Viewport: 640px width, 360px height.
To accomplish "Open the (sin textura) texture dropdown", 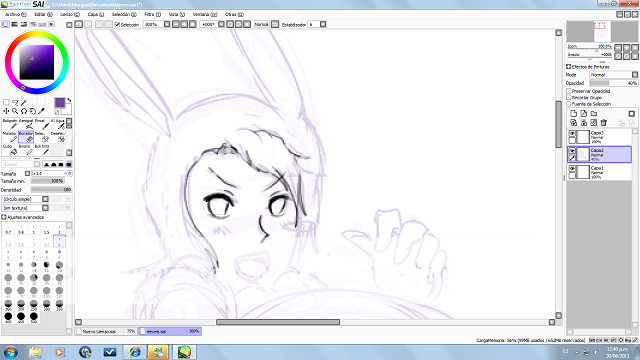I will coord(45,208).
